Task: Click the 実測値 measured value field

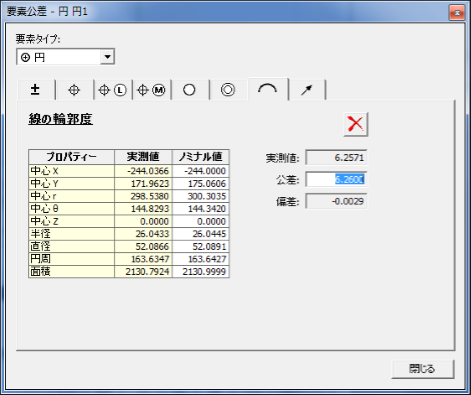Action: pos(336,158)
